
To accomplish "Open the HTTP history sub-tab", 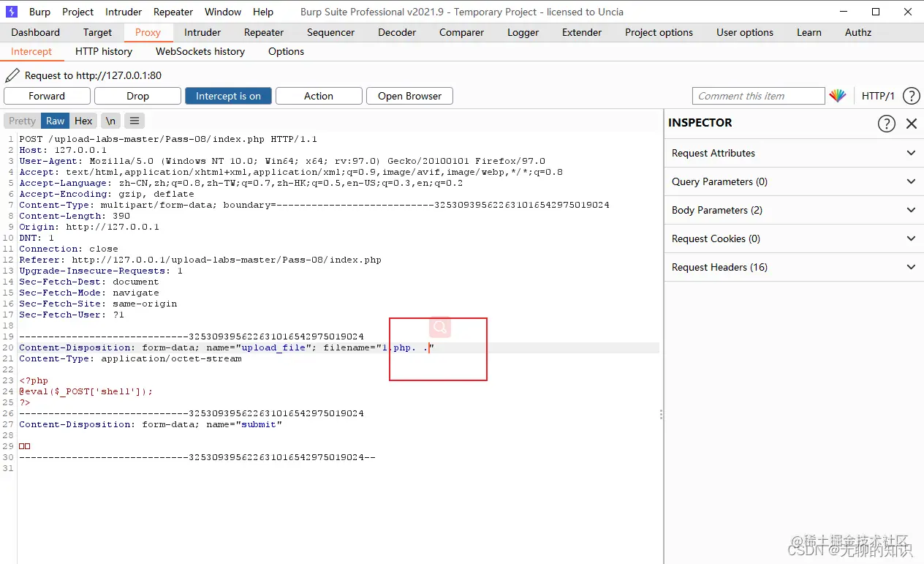I will pyautogui.click(x=104, y=51).
